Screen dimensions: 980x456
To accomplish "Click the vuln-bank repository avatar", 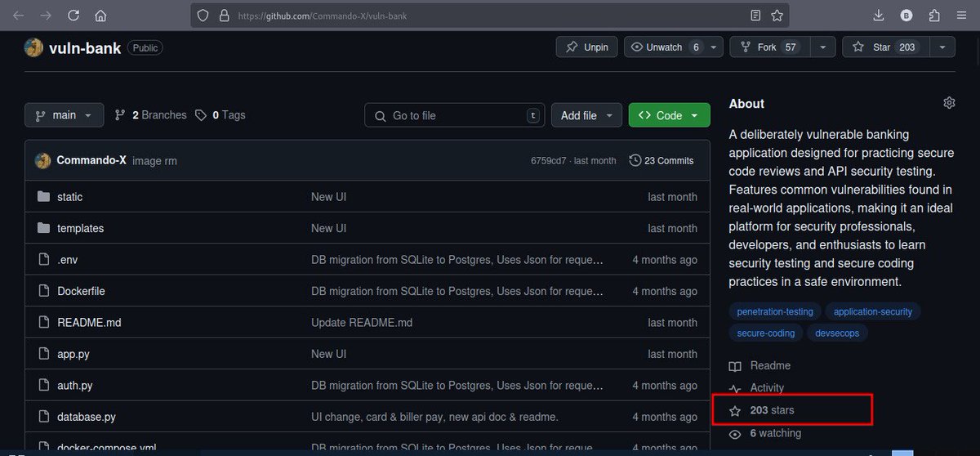I will click(33, 47).
